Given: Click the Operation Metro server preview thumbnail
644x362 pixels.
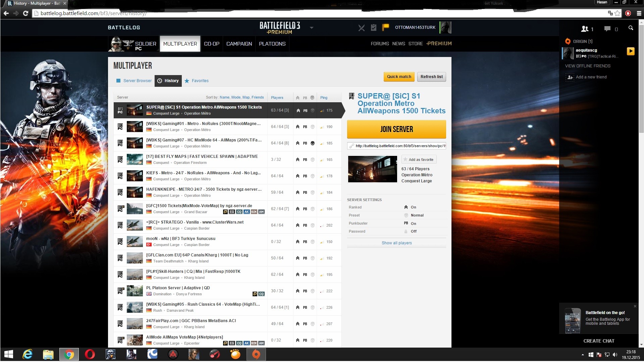Looking at the screenshot, I should tap(372, 169).
